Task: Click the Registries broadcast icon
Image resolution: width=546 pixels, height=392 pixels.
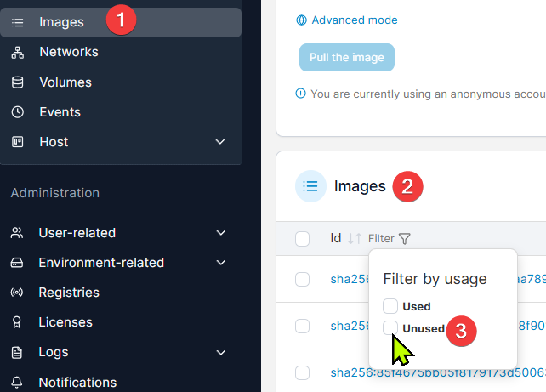Action: point(17,292)
